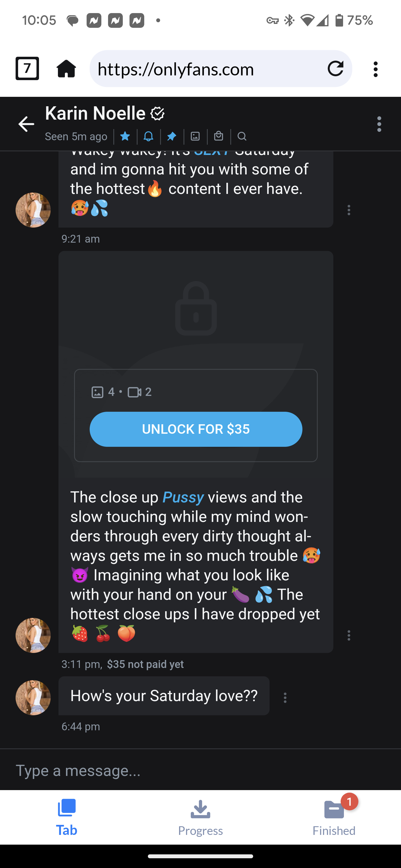
Task: Open the chat header three-dot menu
Action: [x=379, y=124]
